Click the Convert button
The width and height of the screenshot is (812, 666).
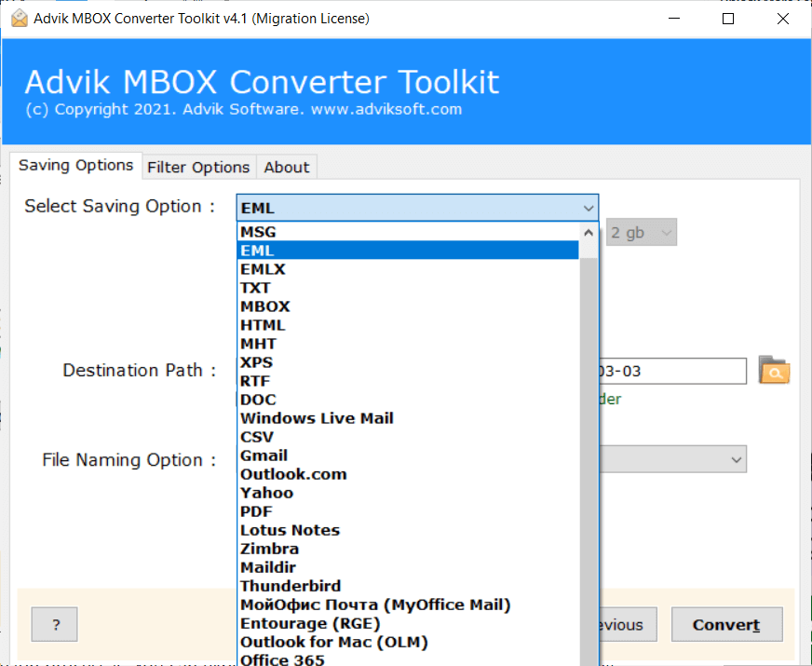(x=726, y=625)
